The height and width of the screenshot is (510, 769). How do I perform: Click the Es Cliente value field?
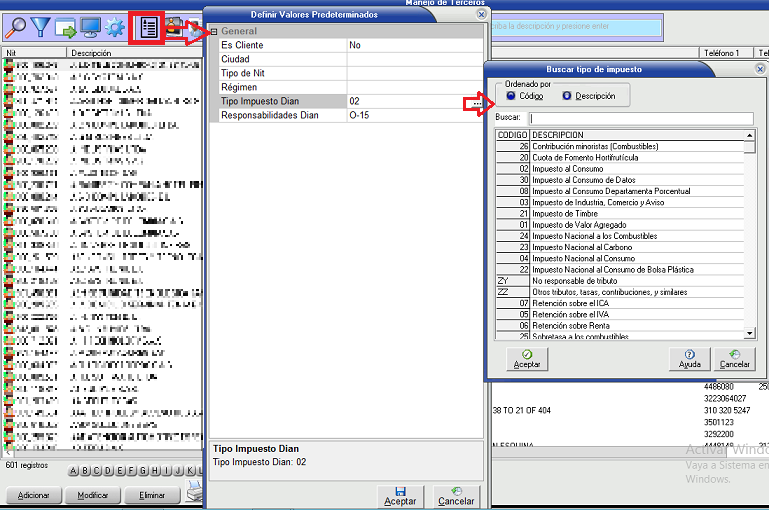(415, 45)
